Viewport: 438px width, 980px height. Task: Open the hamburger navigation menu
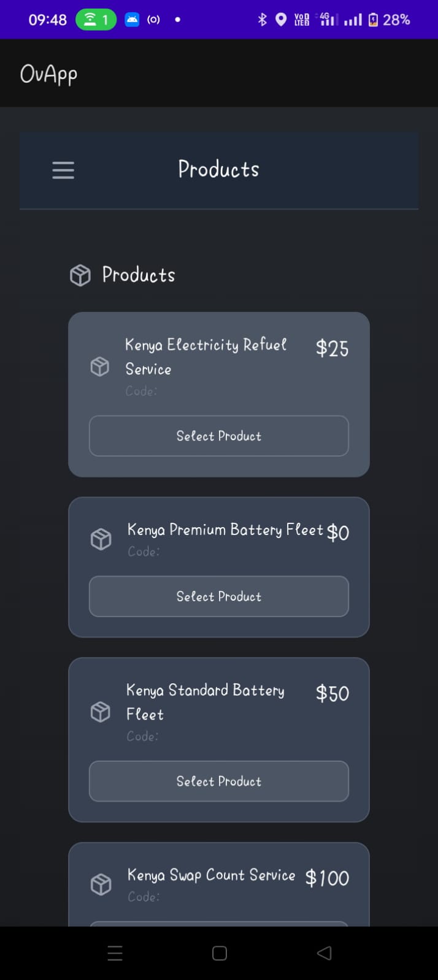(63, 170)
